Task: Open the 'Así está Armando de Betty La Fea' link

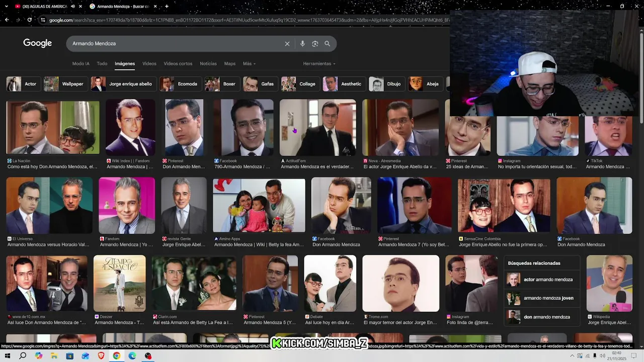Action: (193, 323)
